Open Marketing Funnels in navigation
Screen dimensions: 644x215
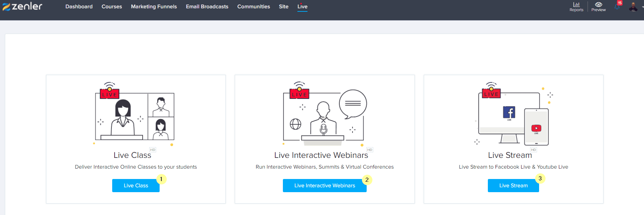154,7
